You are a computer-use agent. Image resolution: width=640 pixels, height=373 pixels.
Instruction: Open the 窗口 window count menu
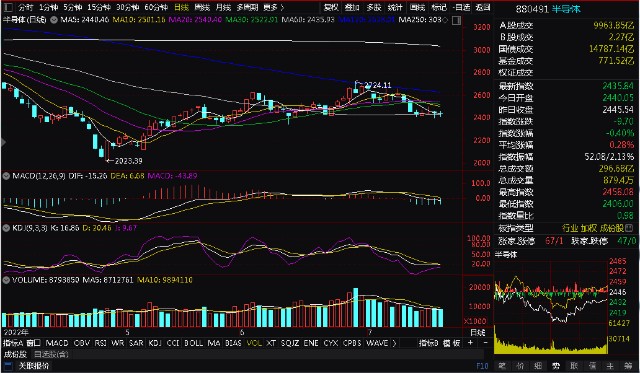point(33,343)
